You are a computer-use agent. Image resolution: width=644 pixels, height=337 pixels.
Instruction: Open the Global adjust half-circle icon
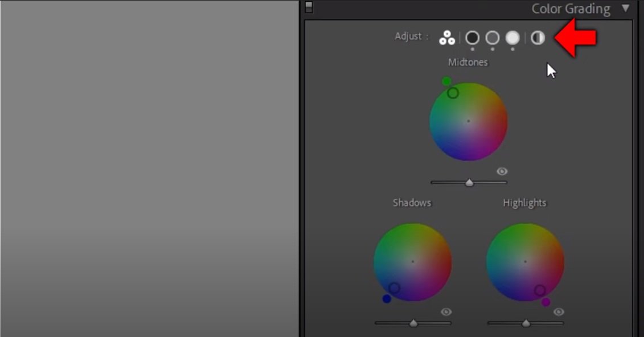tap(538, 38)
